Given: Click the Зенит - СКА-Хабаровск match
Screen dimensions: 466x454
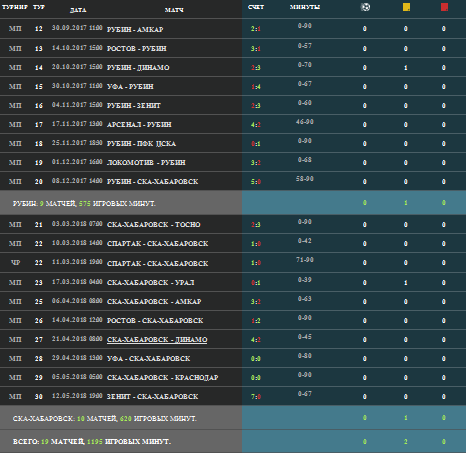Looking at the screenshot, I should pos(152,396).
